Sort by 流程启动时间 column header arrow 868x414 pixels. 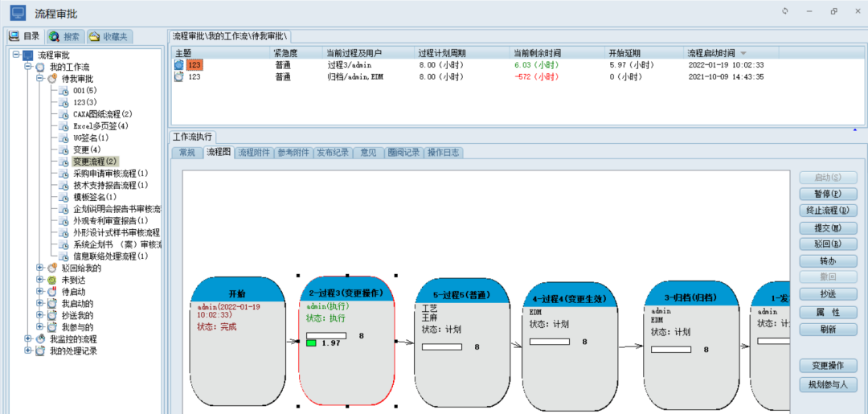coord(743,53)
